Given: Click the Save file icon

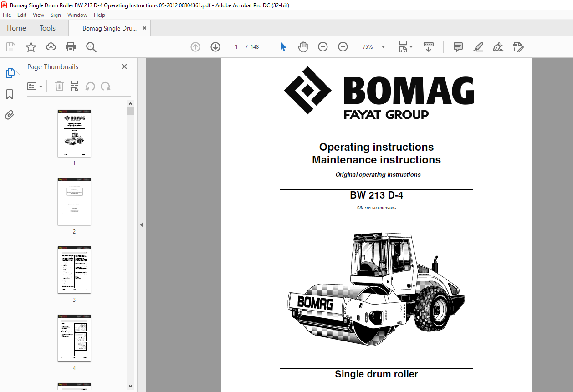Looking at the screenshot, I should [x=11, y=47].
